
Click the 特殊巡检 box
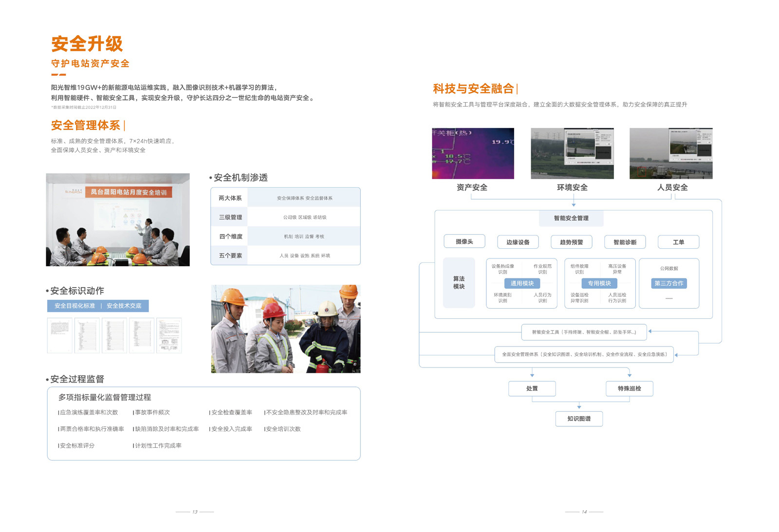(x=630, y=388)
